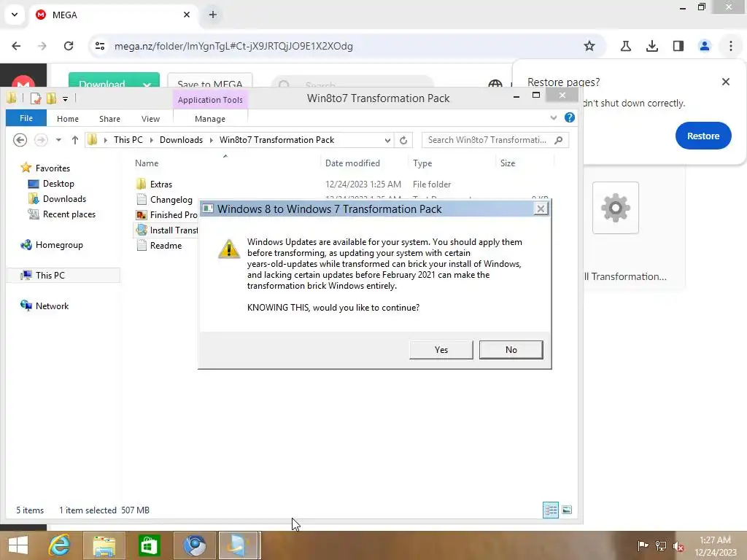Click Yes in the Transformation Pack dialog

tap(441, 349)
